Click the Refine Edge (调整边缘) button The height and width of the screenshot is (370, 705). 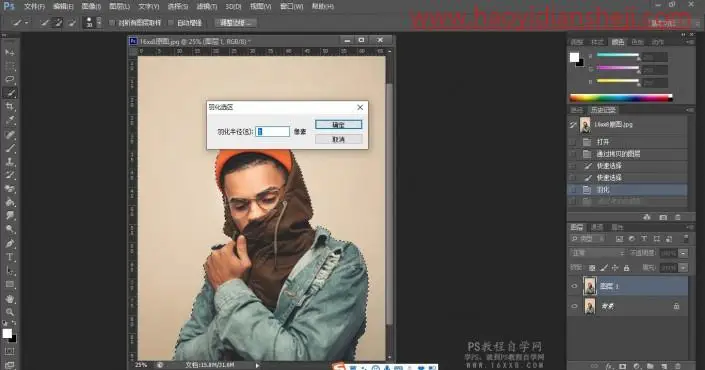(236, 22)
